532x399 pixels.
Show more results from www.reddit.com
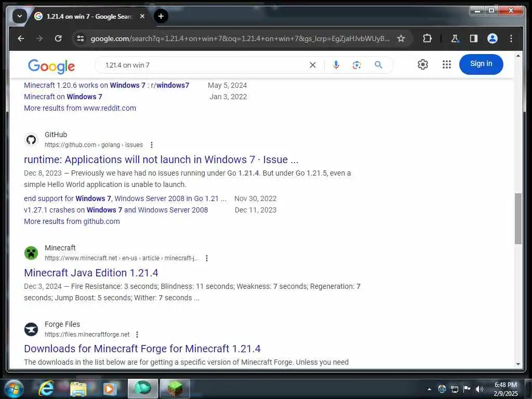click(80, 108)
